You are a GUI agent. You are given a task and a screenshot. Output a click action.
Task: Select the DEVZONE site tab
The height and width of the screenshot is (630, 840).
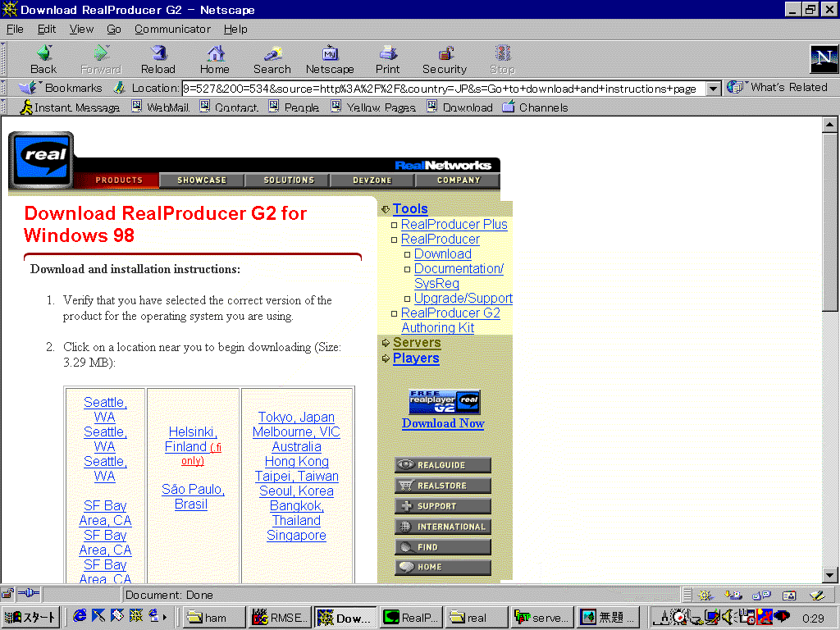click(x=372, y=180)
